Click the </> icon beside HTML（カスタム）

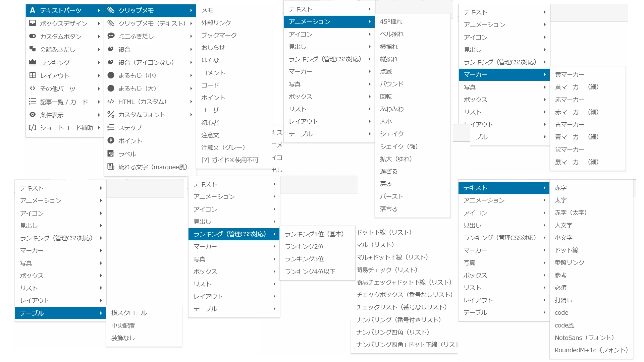click(x=111, y=101)
